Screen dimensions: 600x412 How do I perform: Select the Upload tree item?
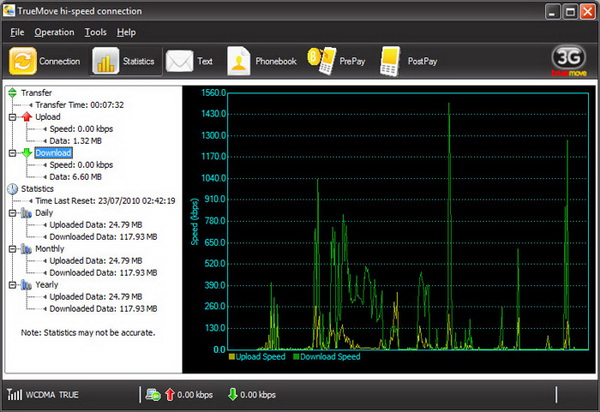pos(48,117)
